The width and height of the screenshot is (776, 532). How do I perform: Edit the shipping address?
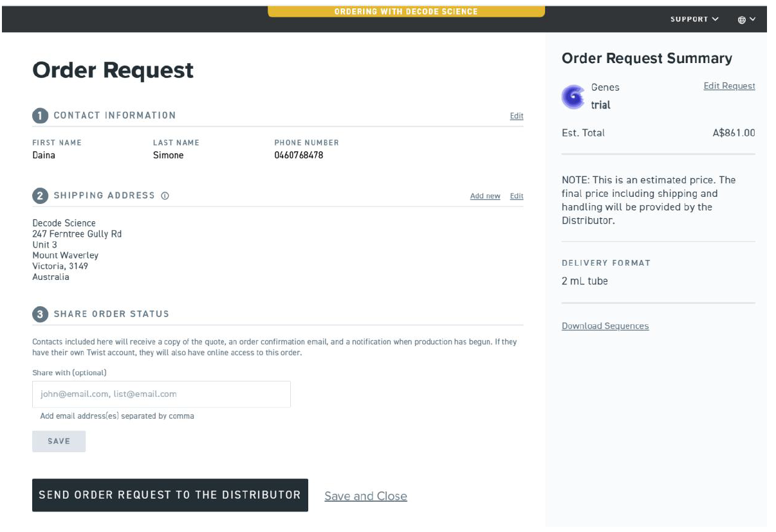[x=516, y=196]
